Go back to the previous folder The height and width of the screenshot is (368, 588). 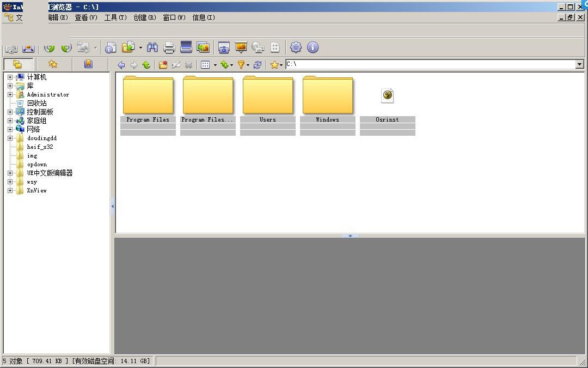(x=121, y=65)
